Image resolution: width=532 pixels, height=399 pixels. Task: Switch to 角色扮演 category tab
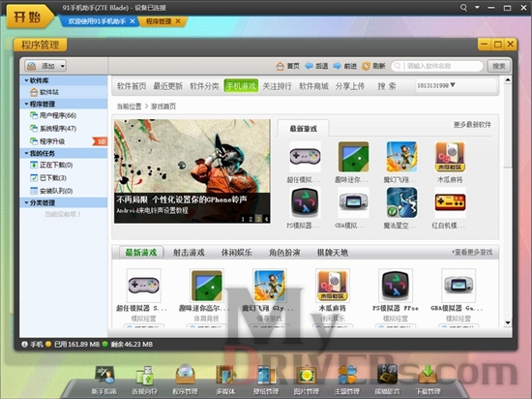284,253
